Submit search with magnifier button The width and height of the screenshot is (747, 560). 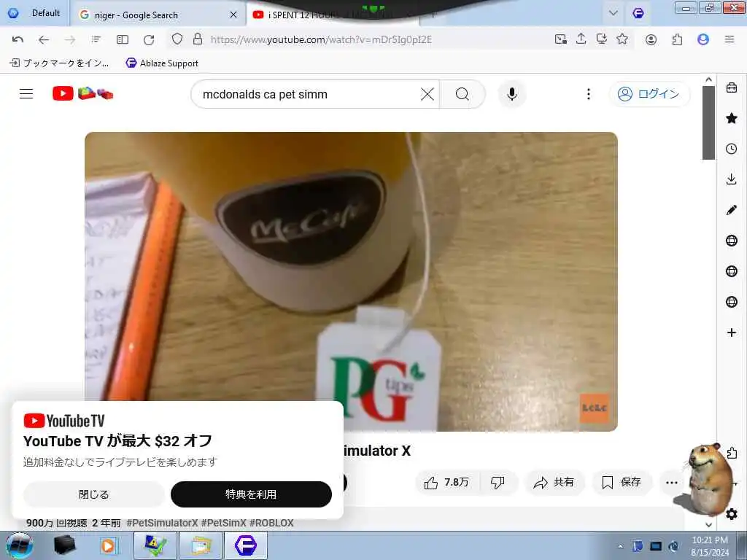pos(462,94)
